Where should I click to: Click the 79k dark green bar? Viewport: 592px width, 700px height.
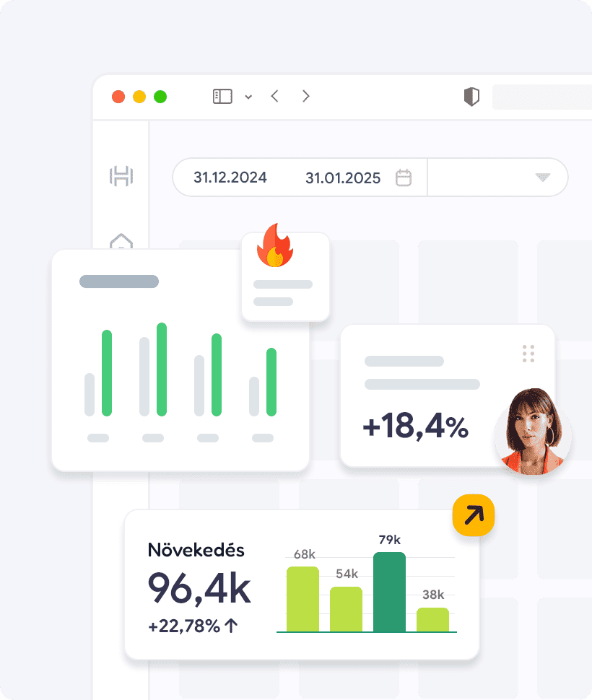coord(389,592)
